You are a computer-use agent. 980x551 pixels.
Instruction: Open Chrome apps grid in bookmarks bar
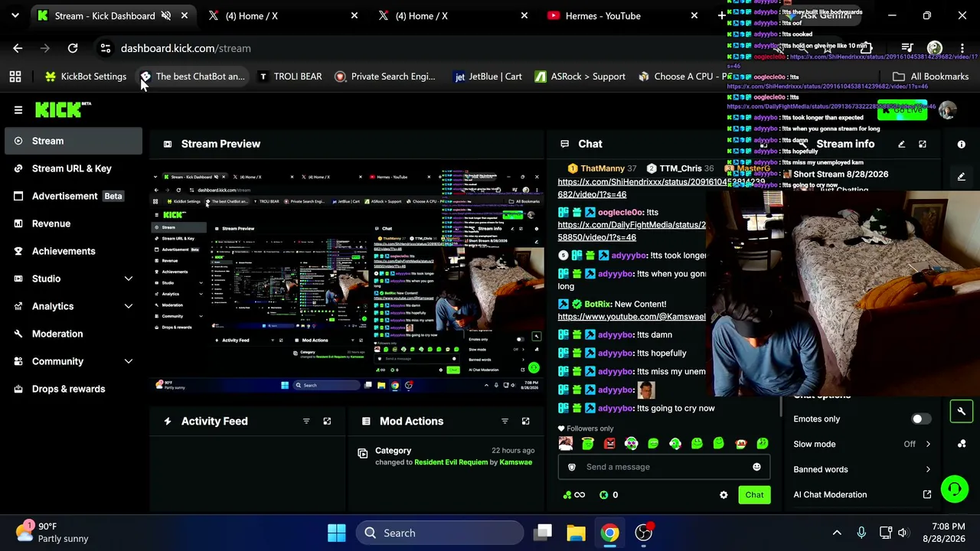(15, 77)
